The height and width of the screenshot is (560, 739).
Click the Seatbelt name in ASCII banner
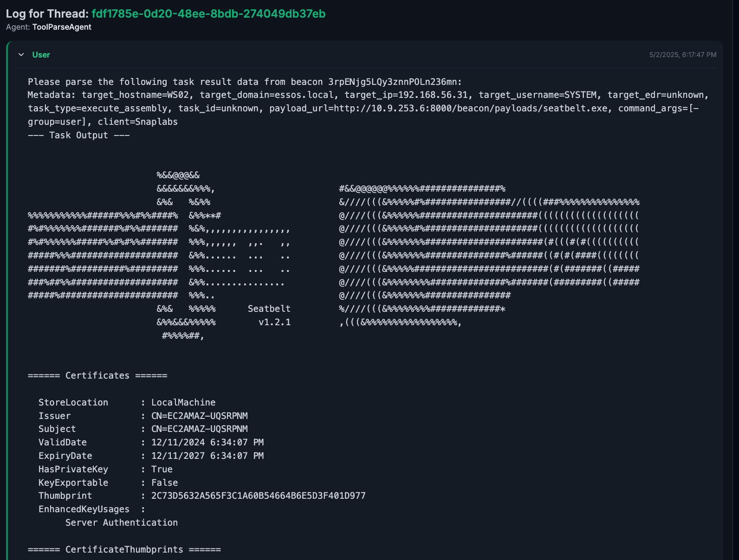click(269, 309)
